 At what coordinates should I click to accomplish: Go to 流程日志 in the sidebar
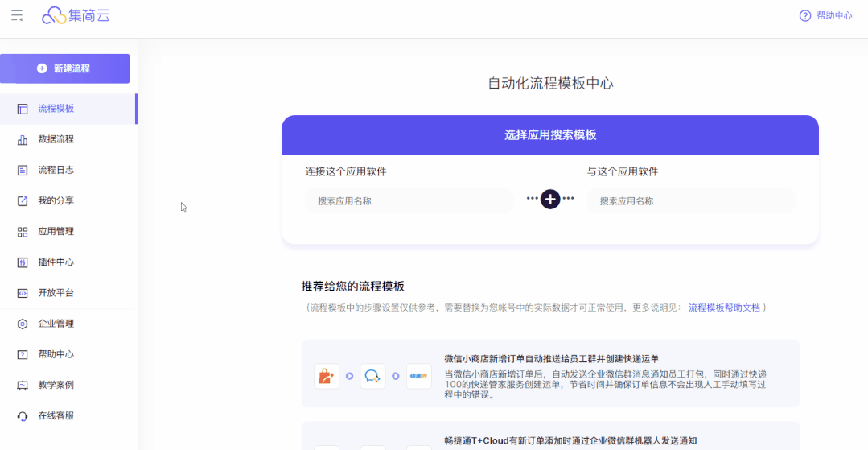pos(68,170)
